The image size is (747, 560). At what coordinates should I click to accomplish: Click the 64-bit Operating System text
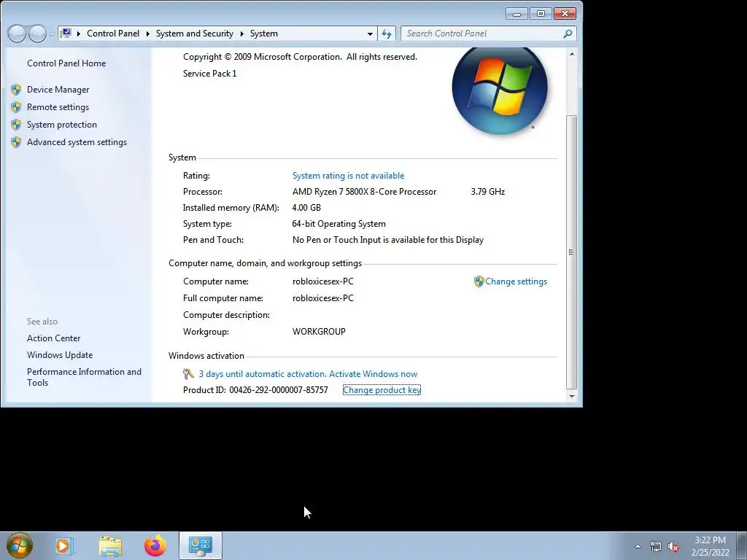pos(338,224)
